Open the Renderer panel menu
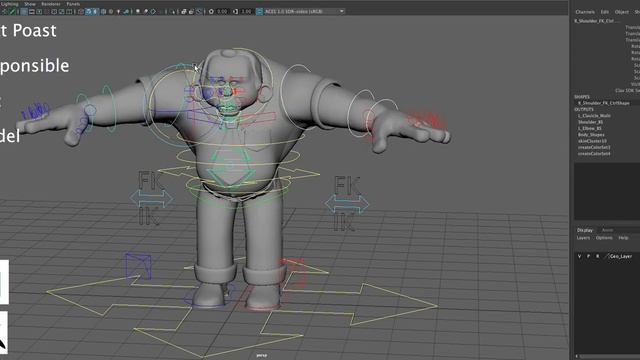Image resolution: width=640 pixels, height=360 pixels. click(x=51, y=4)
